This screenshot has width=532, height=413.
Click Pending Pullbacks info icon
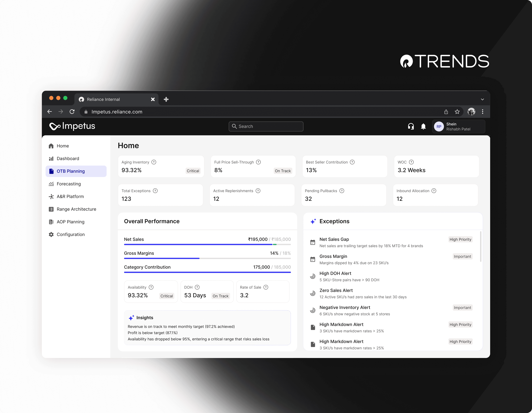coord(342,191)
